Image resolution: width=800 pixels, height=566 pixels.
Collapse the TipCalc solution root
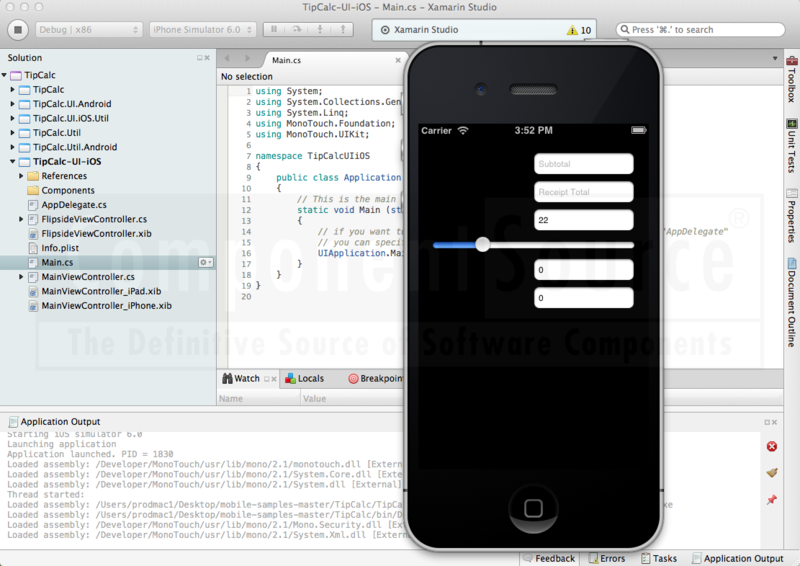(x=4, y=75)
